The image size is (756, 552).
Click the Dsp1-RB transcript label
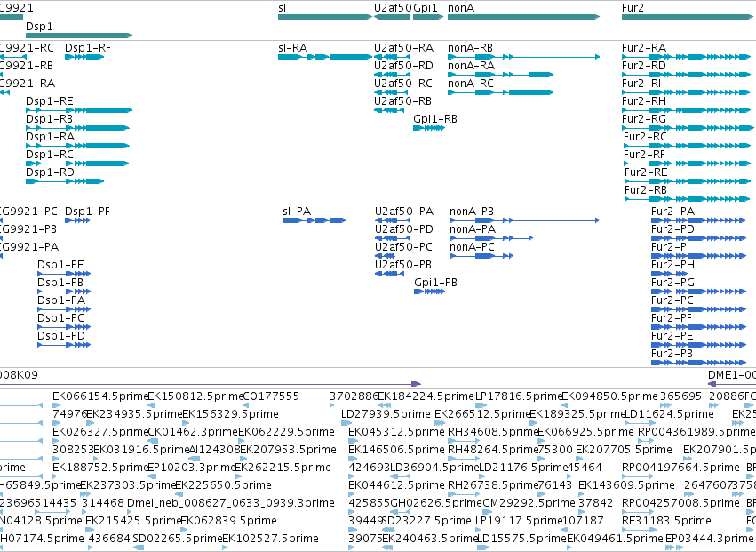[x=49, y=119]
